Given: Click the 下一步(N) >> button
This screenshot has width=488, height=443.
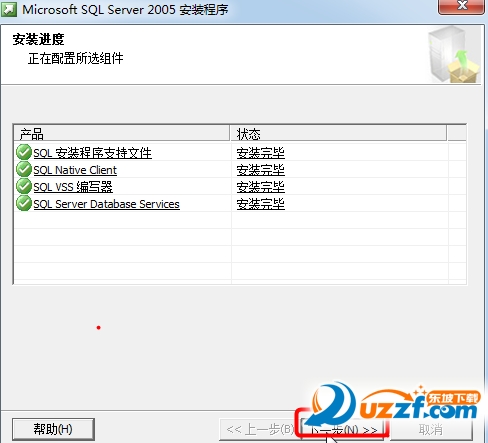Looking at the screenshot, I should click(x=343, y=430).
